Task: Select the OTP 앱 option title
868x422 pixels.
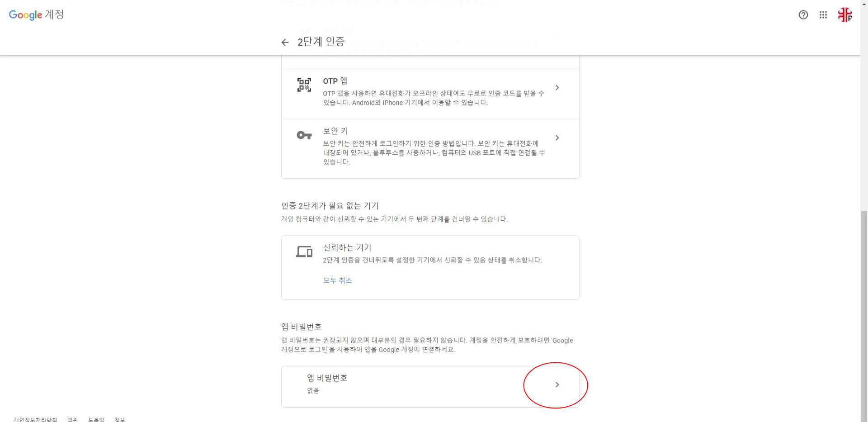Action: (x=335, y=81)
